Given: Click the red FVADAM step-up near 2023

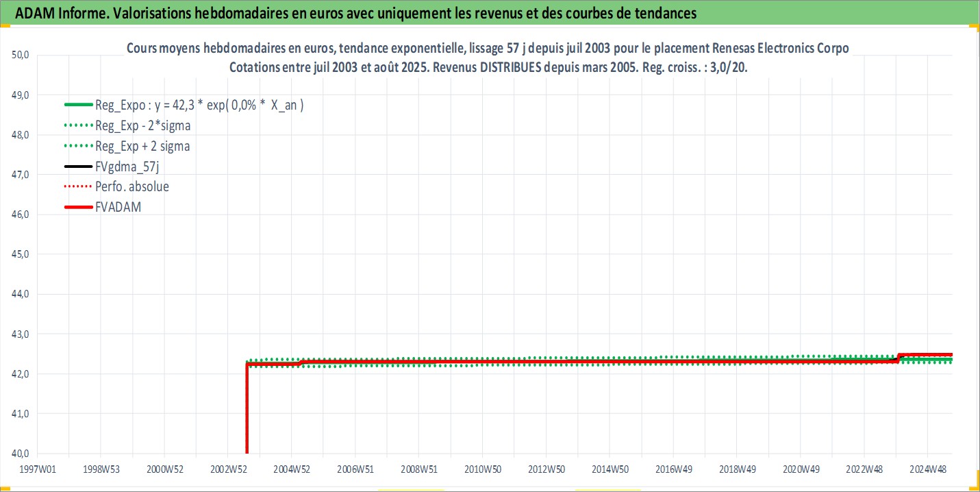Looking at the screenshot, I should 899,358.
